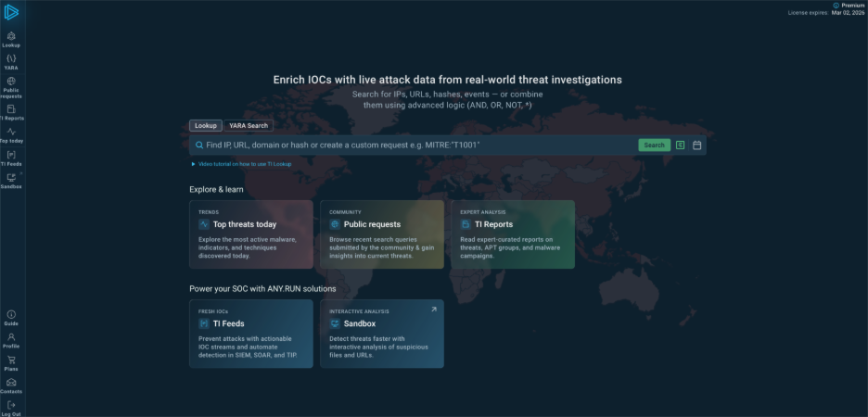The height and width of the screenshot is (417, 868).
Task: Open Profile in the sidebar
Action: [x=11, y=340]
